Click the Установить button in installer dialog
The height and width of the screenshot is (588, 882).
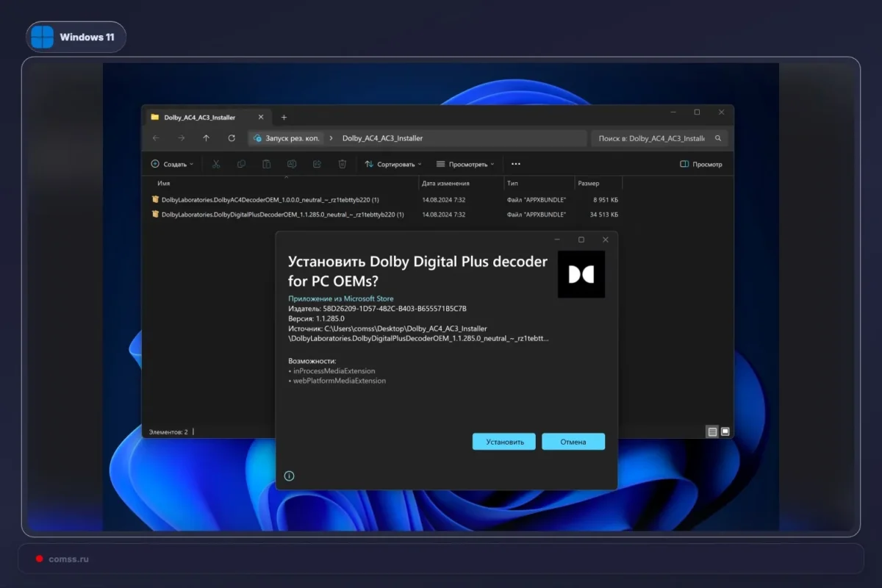[503, 442]
